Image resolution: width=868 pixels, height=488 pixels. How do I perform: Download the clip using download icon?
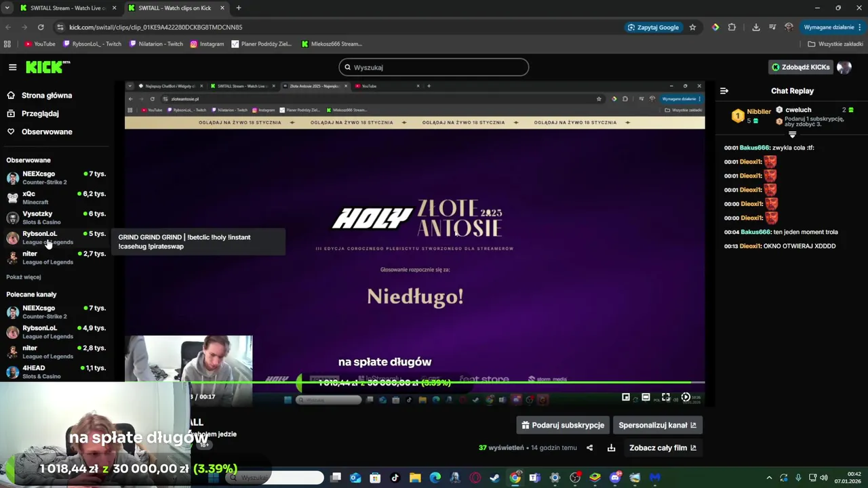(x=611, y=448)
